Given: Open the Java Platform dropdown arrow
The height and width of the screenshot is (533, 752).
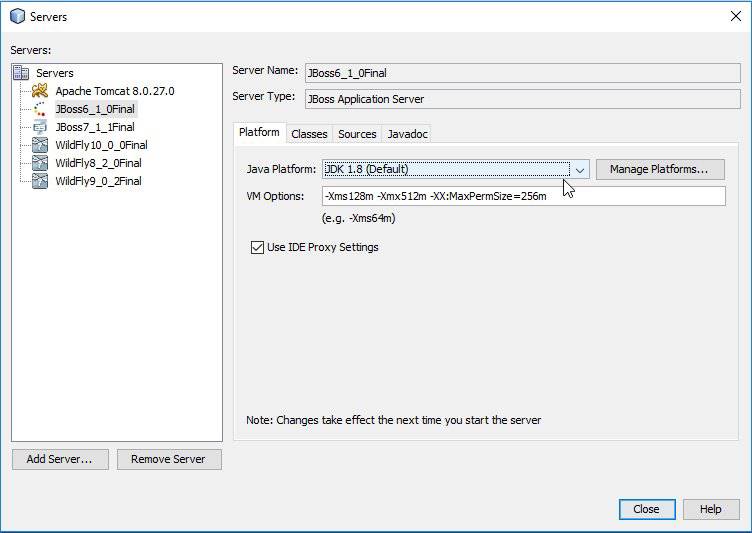Looking at the screenshot, I should [580, 169].
